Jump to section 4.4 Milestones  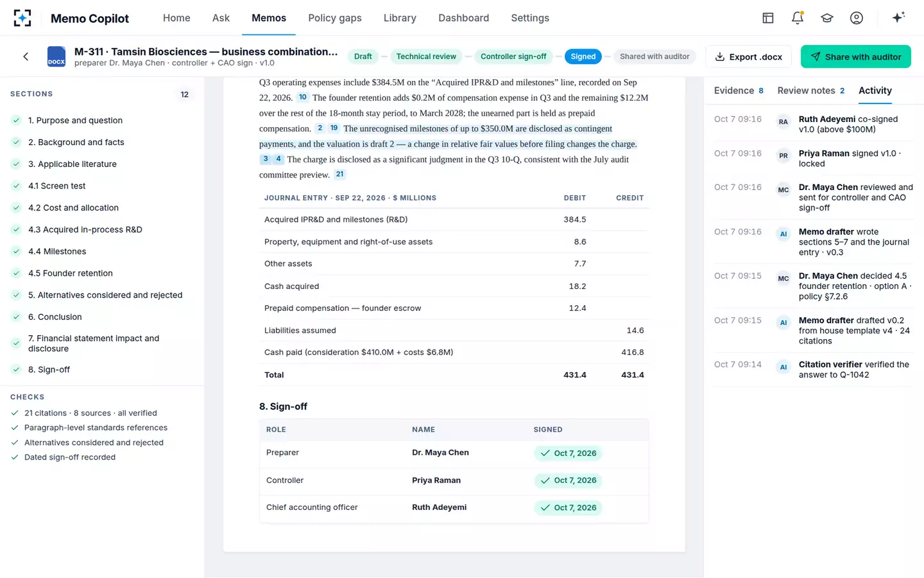[102, 251]
